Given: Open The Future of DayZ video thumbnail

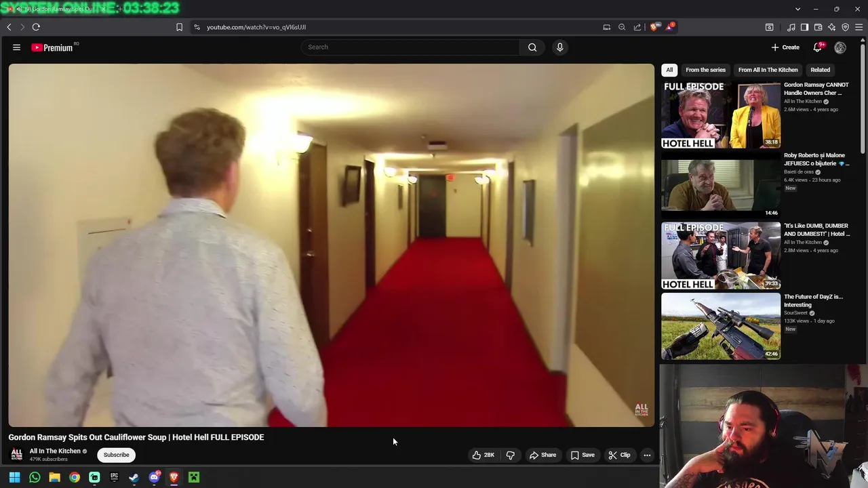Looking at the screenshot, I should click(x=721, y=326).
